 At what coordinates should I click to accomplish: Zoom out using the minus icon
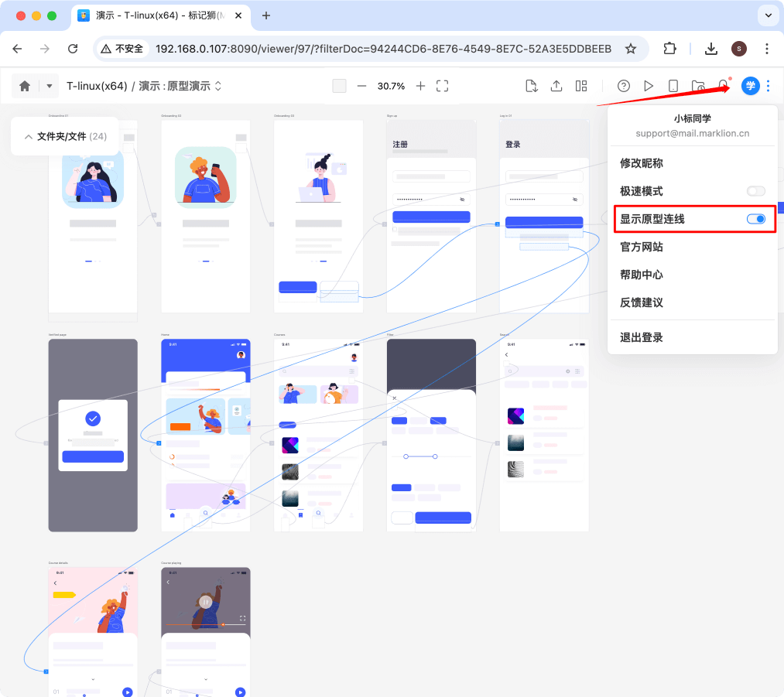point(361,86)
